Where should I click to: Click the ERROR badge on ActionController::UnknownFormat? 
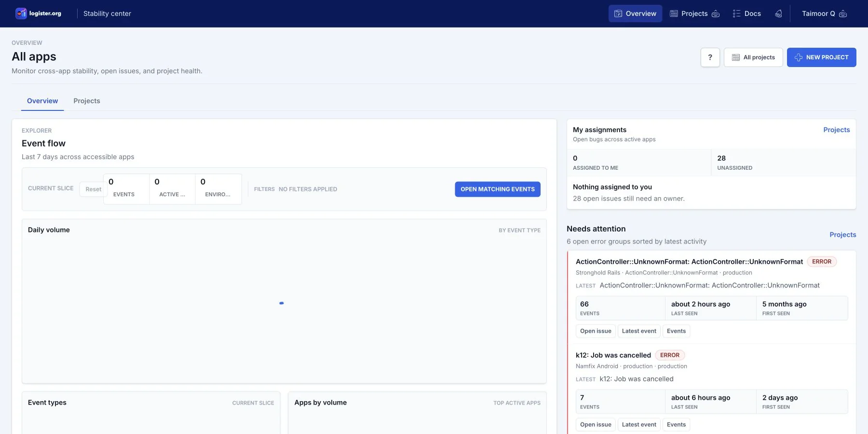[822, 261]
